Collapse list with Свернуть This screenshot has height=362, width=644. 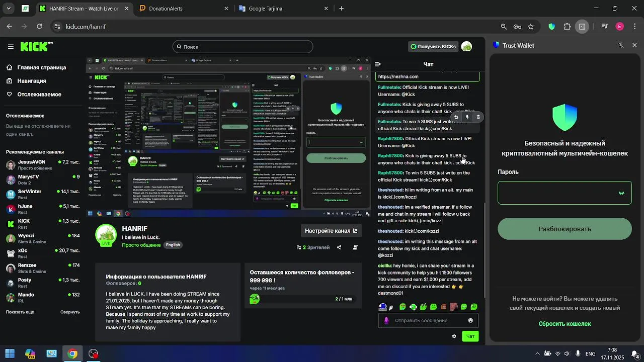(70, 312)
